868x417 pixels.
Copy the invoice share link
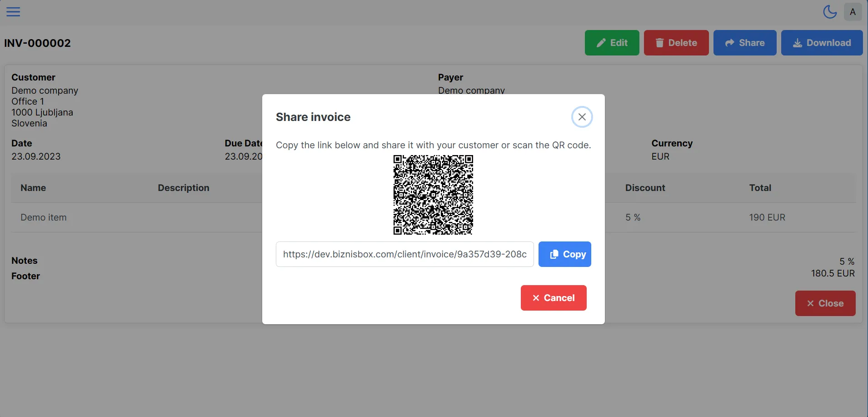click(x=564, y=254)
